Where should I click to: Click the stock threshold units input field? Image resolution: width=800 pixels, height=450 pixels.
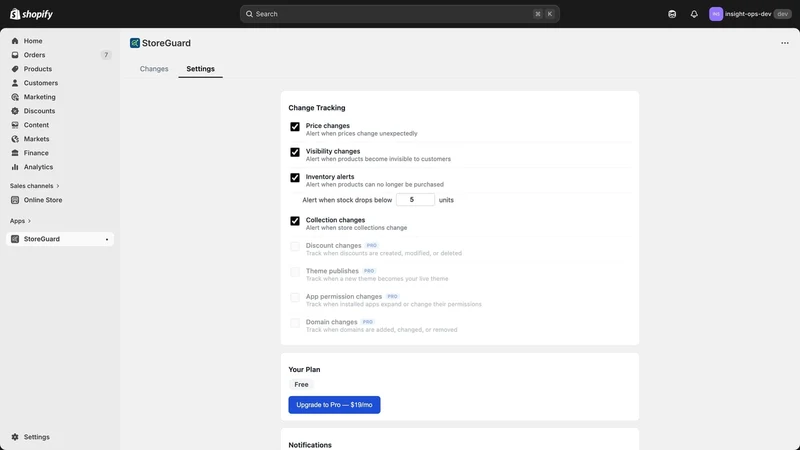(415, 199)
